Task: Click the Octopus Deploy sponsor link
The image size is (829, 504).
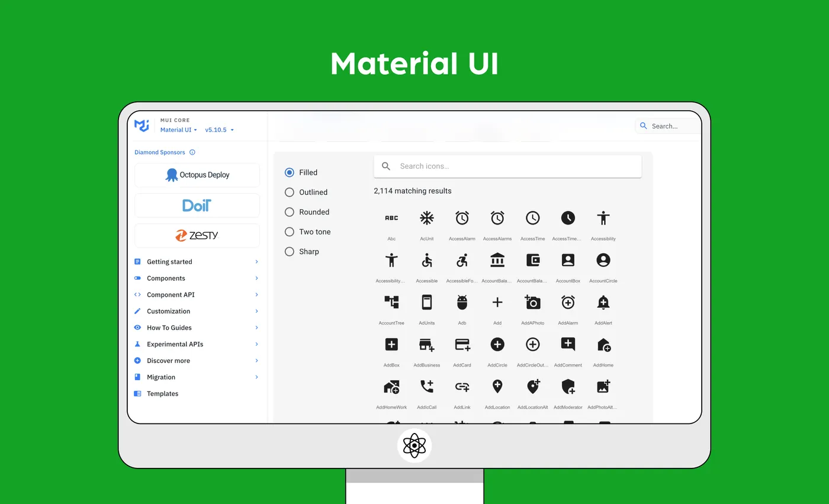Action: coord(197,175)
